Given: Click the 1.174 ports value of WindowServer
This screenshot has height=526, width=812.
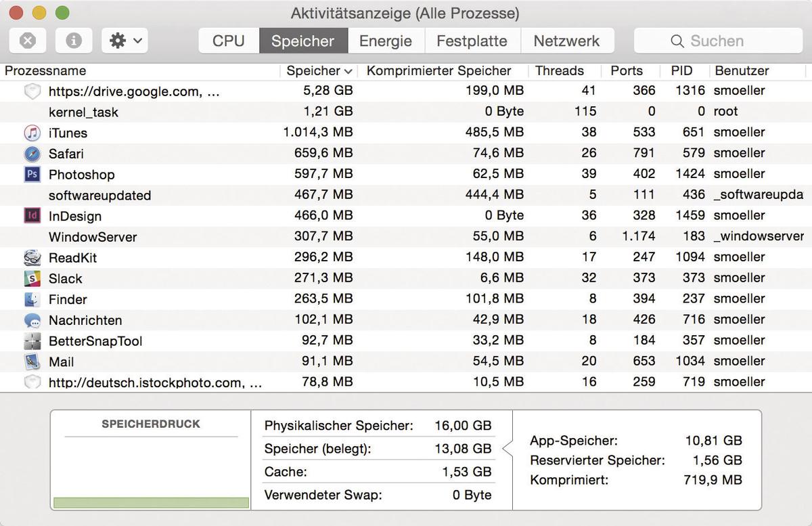Looking at the screenshot, I should pos(639,237).
